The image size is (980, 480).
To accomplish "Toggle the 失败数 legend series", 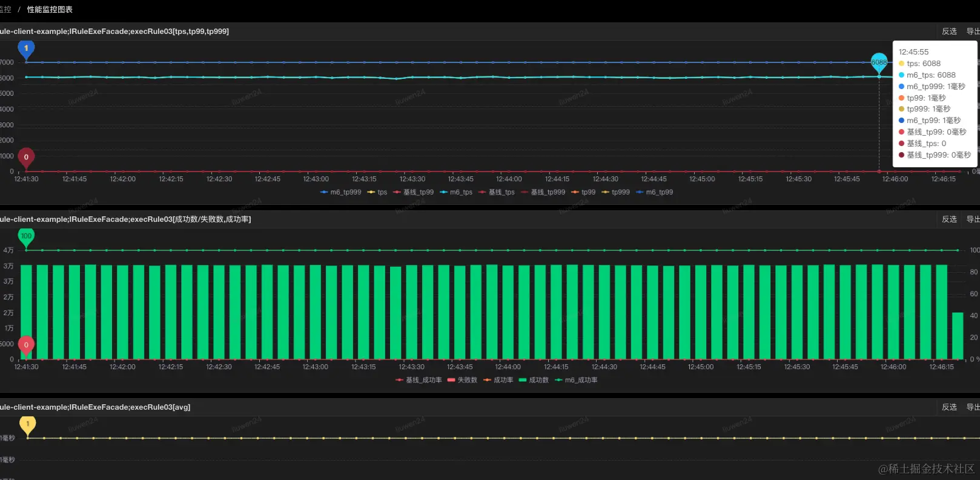I will [462, 380].
